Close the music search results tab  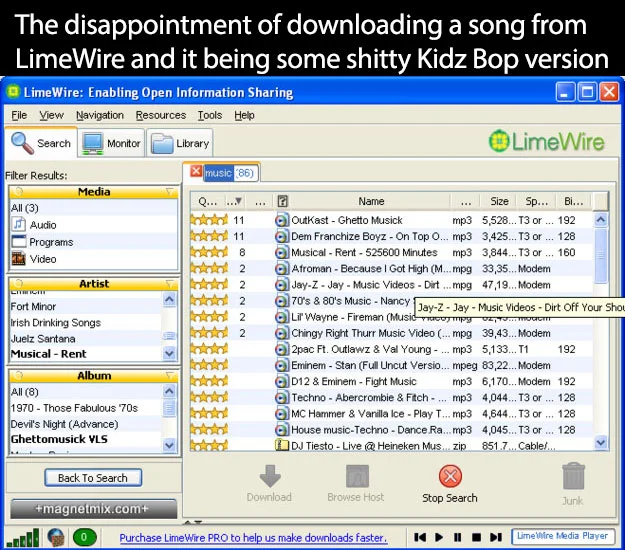tap(196, 171)
